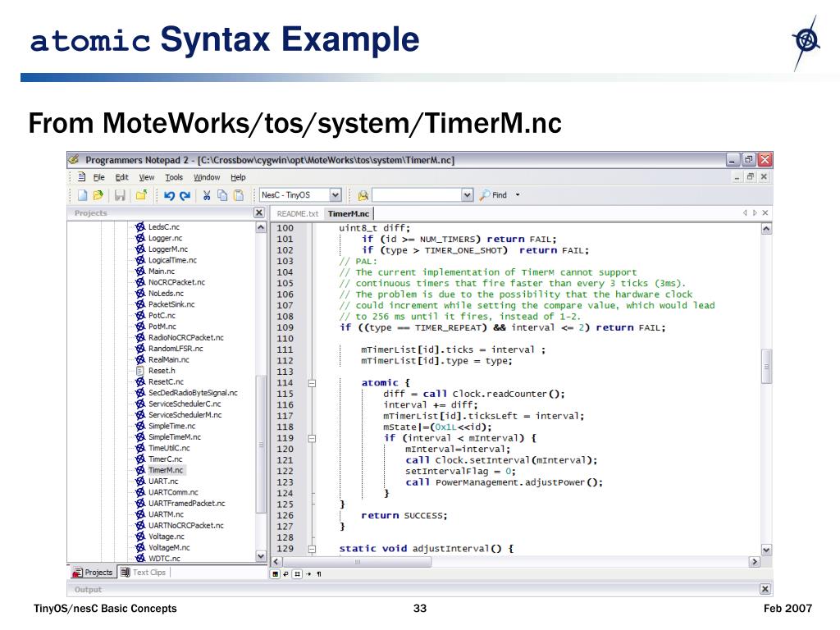Switch to the Projects panel tab
The width and height of the screenshot is (840, 630).
coord(93,572)
